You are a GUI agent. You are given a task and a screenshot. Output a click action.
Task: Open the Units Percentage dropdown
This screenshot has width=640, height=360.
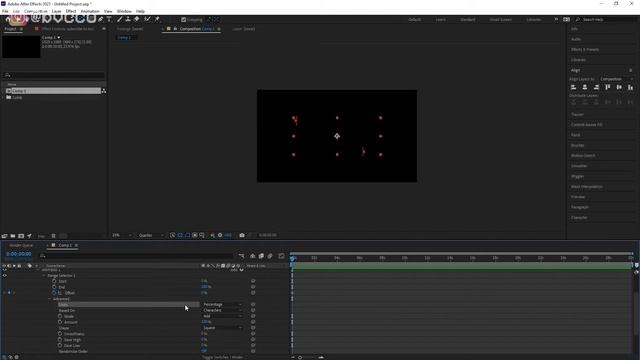[222, 304]
